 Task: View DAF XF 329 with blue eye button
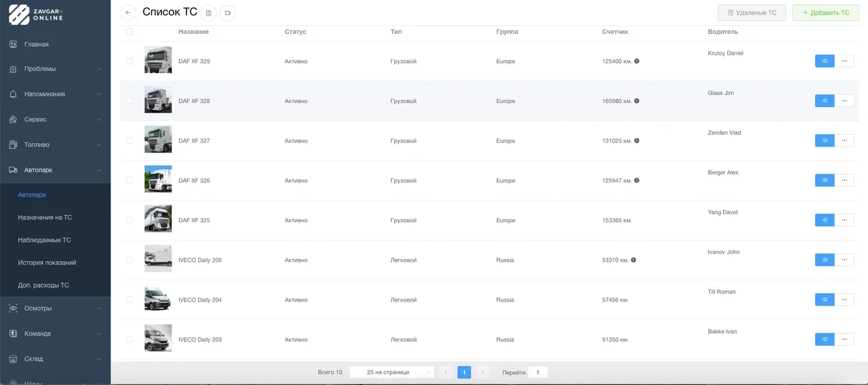[825, 61]
